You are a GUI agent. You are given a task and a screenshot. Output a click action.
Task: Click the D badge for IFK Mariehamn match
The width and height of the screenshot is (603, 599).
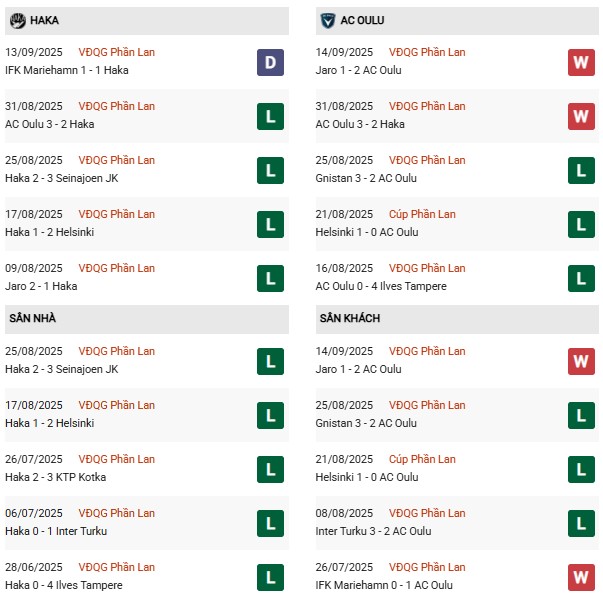[270, 62]
